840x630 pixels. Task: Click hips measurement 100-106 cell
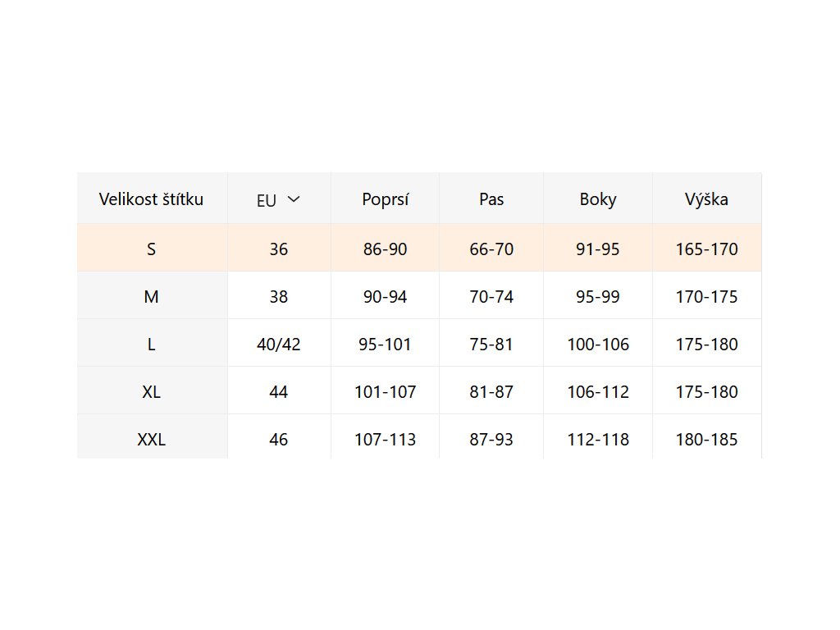point(598,345)
